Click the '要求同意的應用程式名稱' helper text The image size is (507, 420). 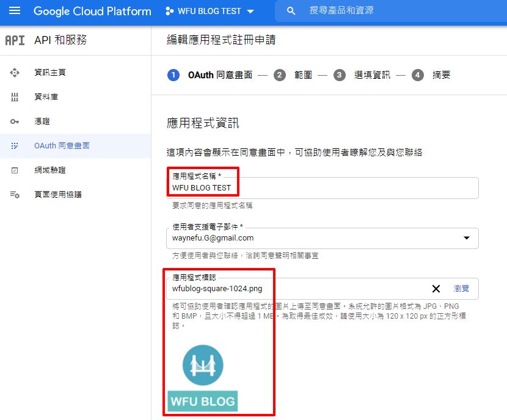coord(212,206)
